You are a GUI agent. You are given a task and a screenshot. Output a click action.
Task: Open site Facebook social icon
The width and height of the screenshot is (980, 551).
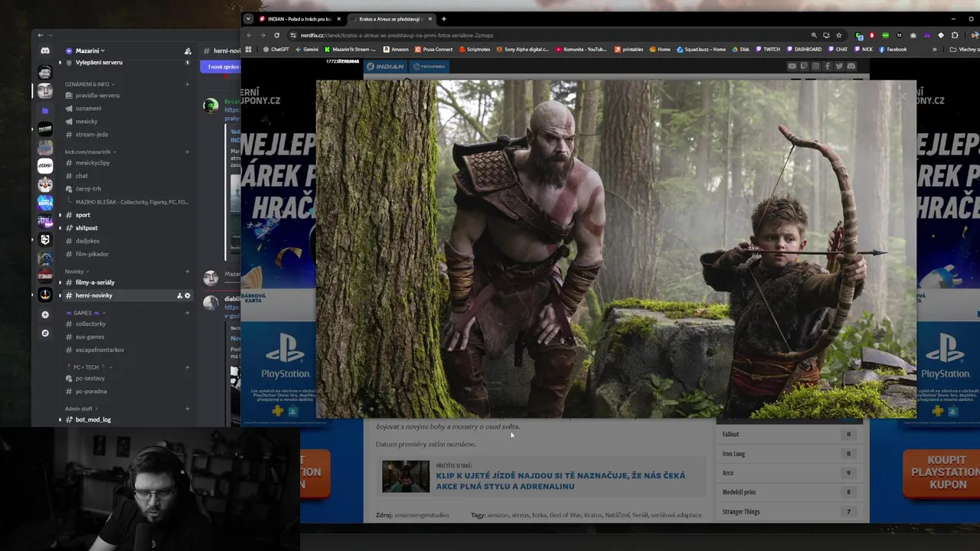coord(827,67)
